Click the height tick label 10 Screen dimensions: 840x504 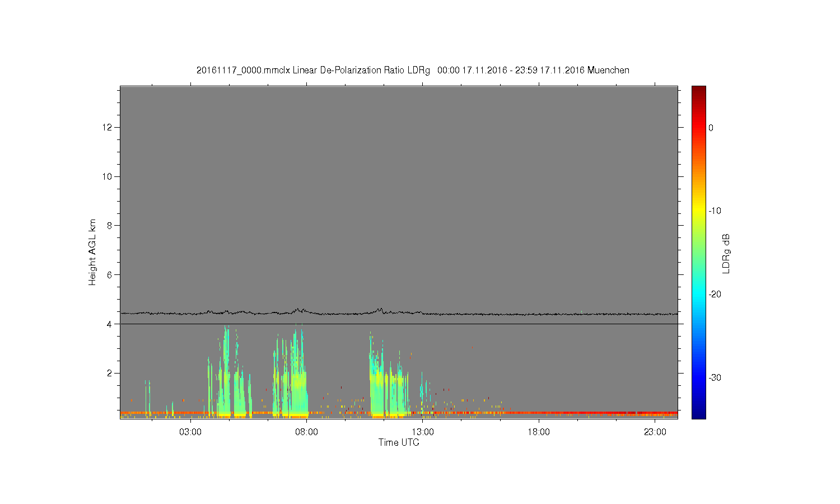(x=108, y=176)
